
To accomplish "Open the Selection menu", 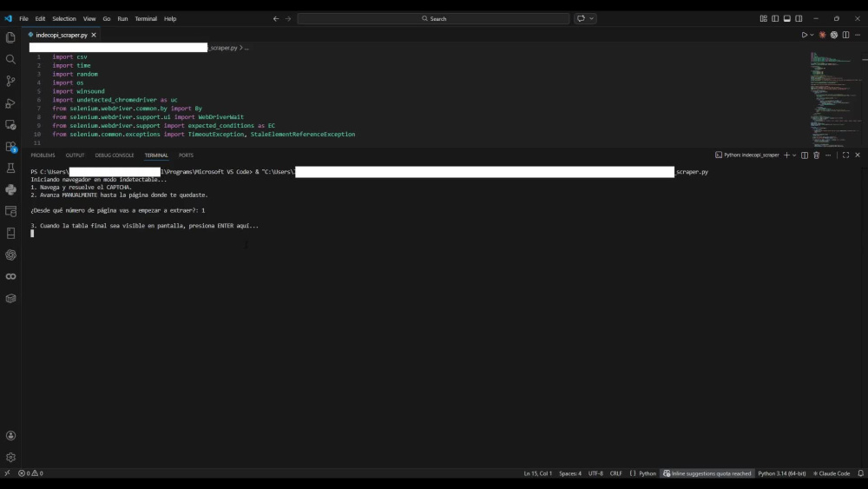I will tap(64, 18).
